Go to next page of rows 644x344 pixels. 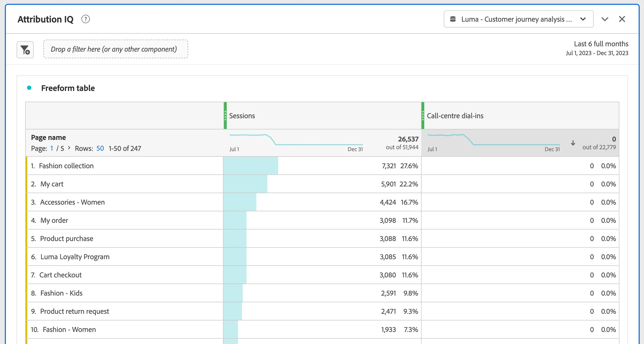click(69, 148)
